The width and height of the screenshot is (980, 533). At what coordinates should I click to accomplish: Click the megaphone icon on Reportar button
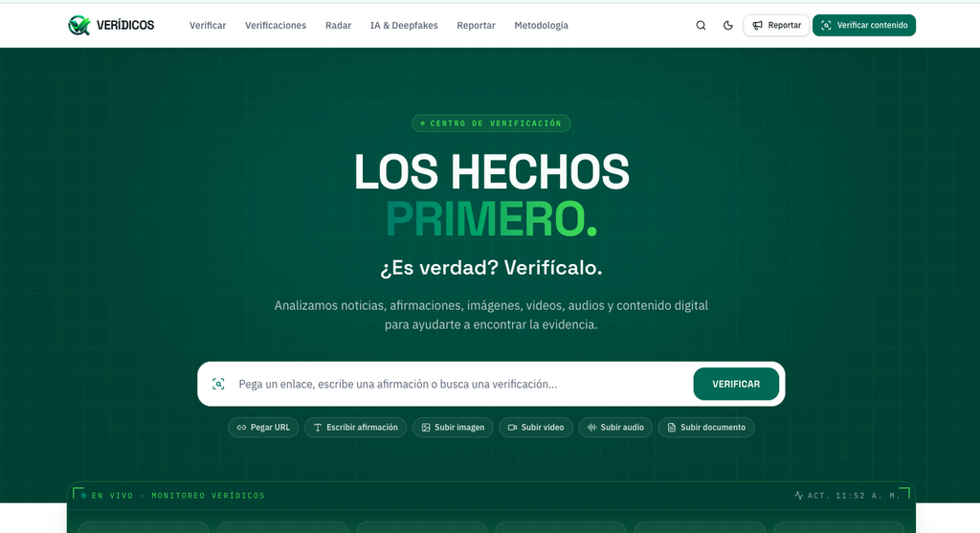(758, 25)
